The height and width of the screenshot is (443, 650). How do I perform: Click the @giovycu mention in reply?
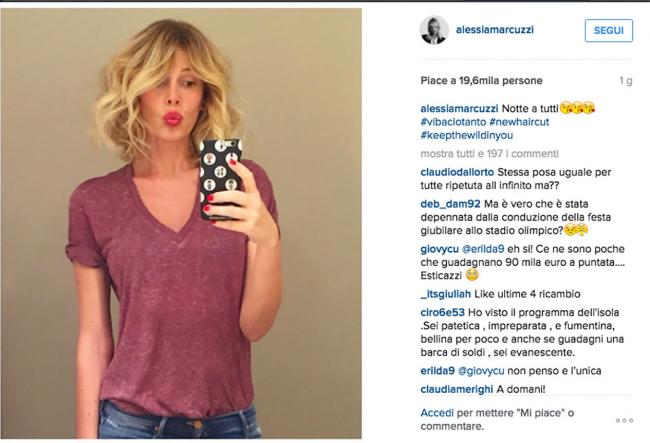click(481, 371)
